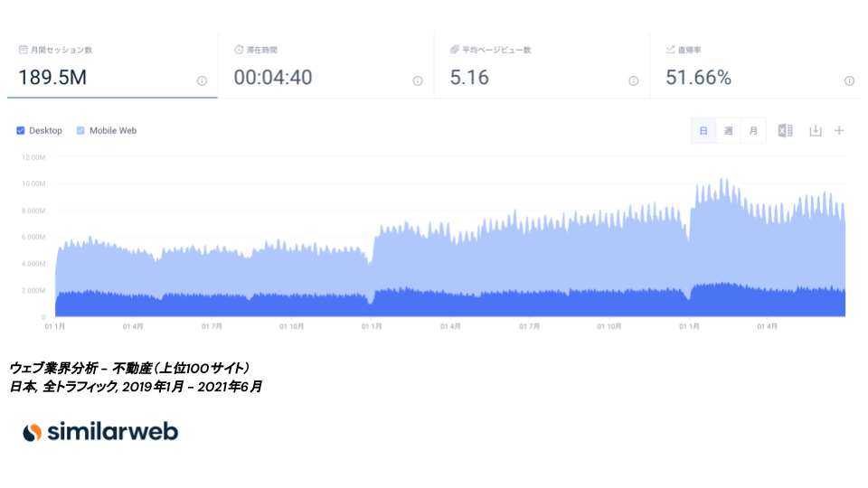Click the info icon beside 189.5M sessions
868x488 pixels.
202,80
